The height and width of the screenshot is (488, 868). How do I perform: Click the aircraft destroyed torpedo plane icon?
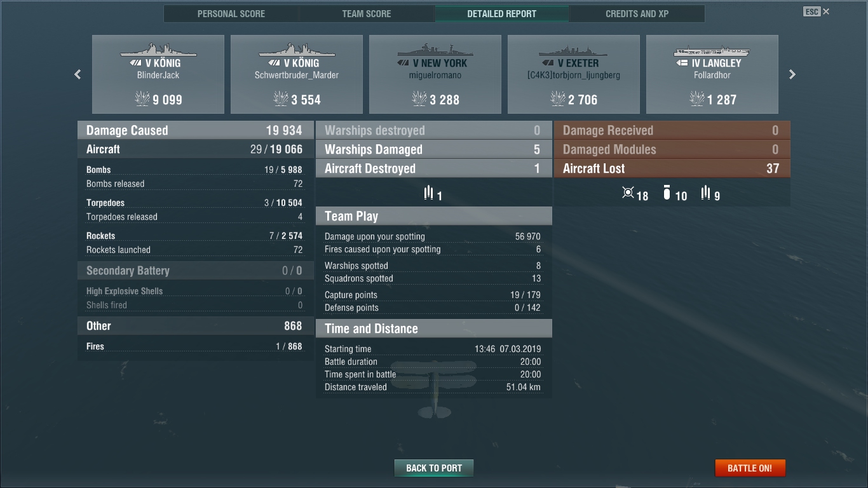tap(429, 193)
